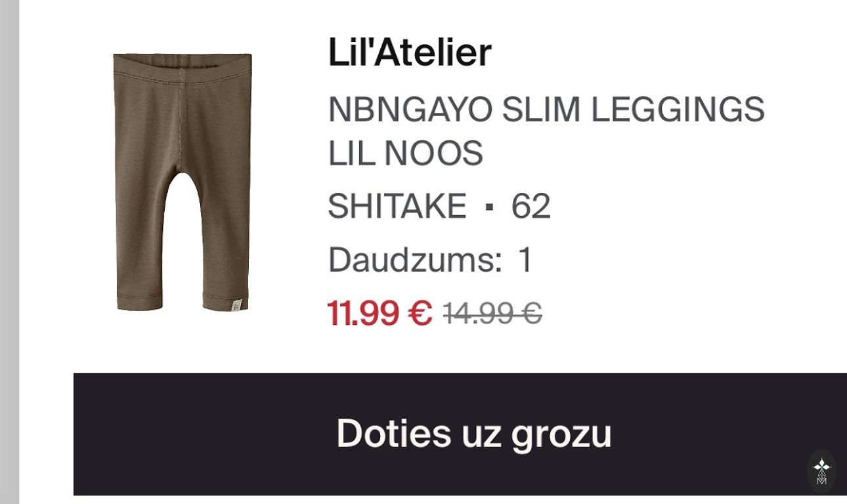The height and width of the screenshot is (504, 847).
Task: Click the dot separator between color and size
Action: click(489, 207)
